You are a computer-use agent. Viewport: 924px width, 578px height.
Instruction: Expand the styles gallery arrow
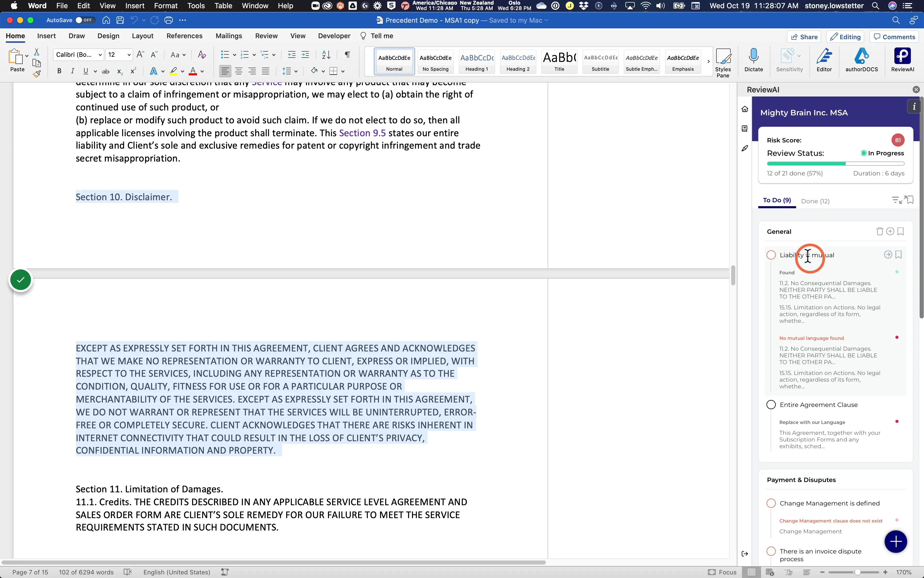pyautogui.click(x=708, y=62)
